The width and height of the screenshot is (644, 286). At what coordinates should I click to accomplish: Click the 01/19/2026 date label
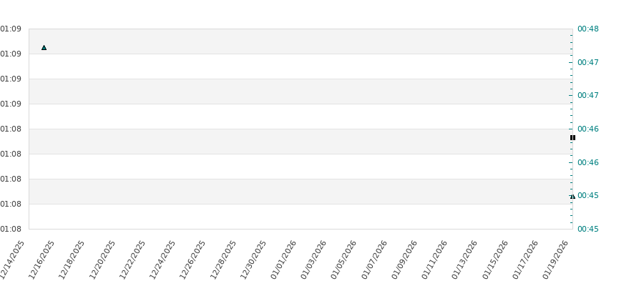[557, 259]
